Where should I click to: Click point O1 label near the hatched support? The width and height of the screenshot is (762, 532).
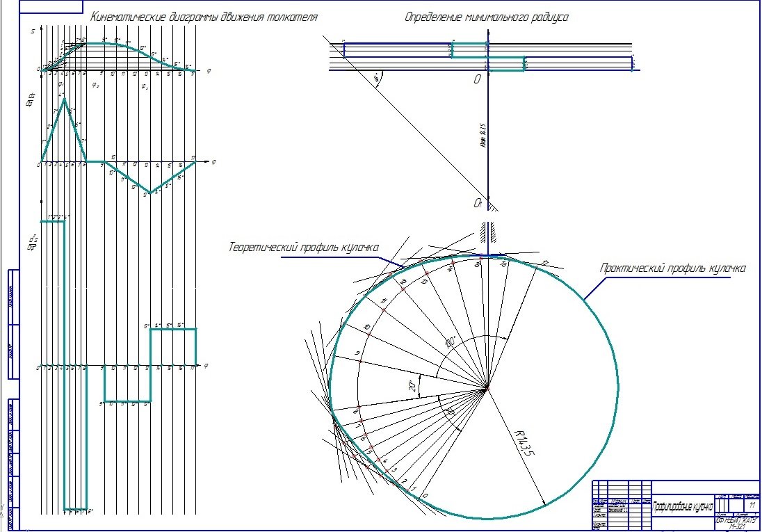point(478,204)
